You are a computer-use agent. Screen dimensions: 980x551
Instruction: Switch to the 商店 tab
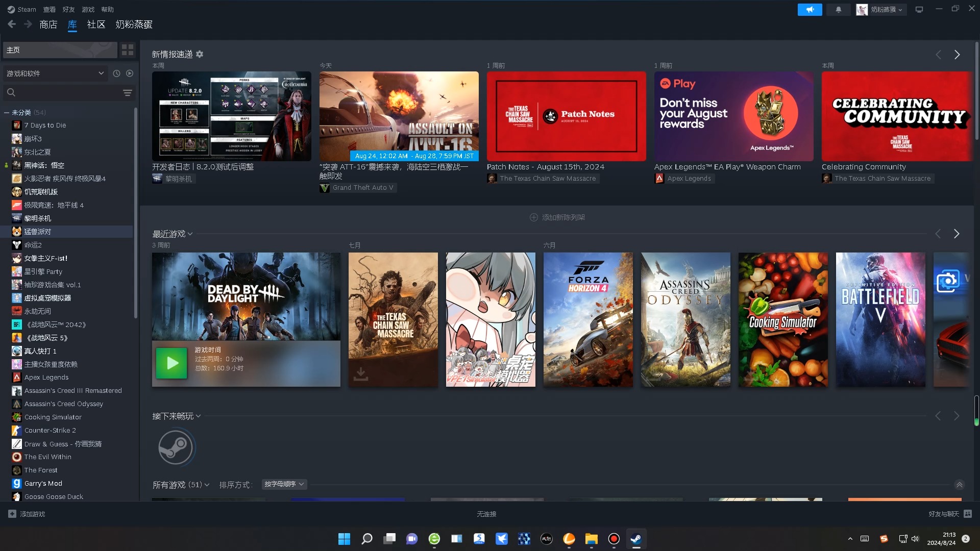tap(48, 24)
